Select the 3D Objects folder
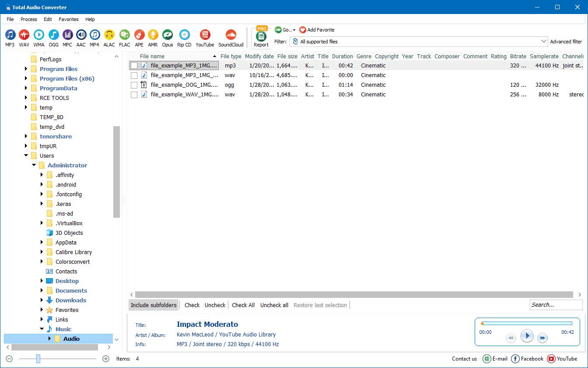Screen dimensions: 588x368 coord(69,233)
